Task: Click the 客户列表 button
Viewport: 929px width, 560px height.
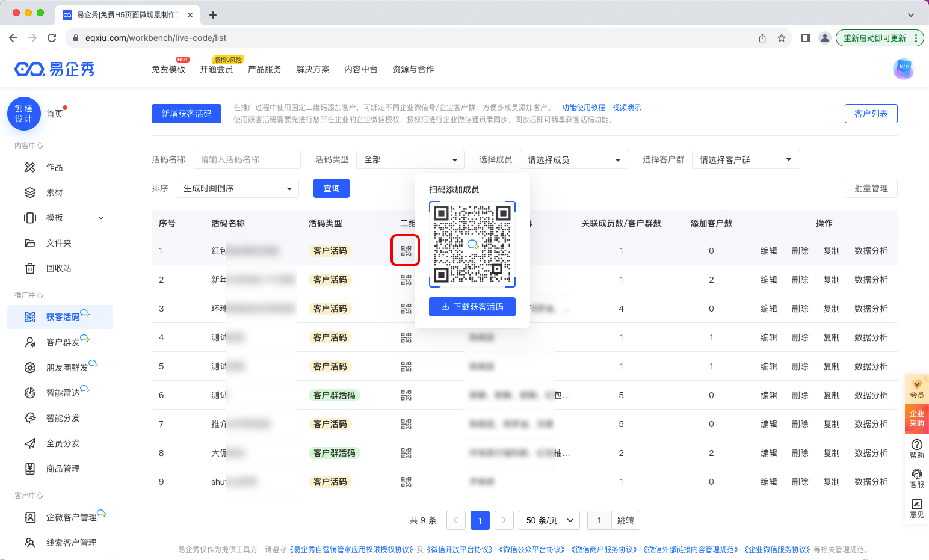Action: pyautogui.click(x=871, y=114)
